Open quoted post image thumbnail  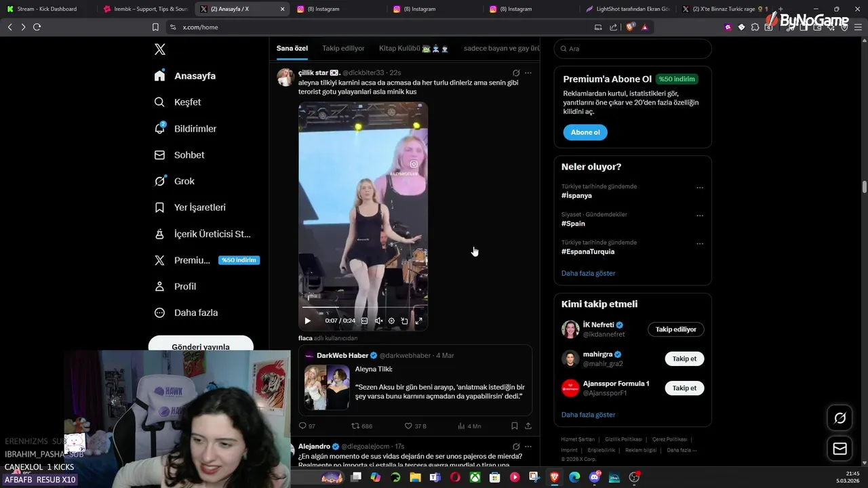pyautogui.click(x=327, y=388)
